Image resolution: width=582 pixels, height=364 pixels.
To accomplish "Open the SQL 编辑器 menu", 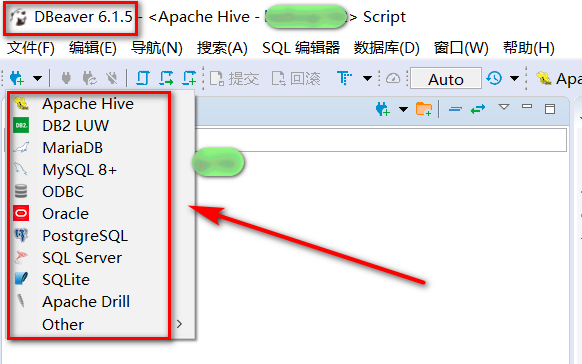I will tap(301, 48).
